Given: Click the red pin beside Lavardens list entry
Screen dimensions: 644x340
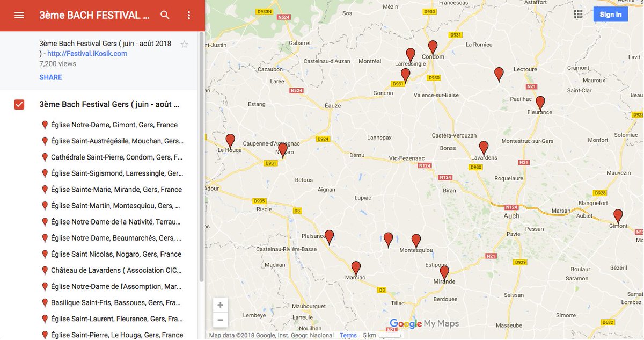Looking at the screenshot, I should point(45,270).
